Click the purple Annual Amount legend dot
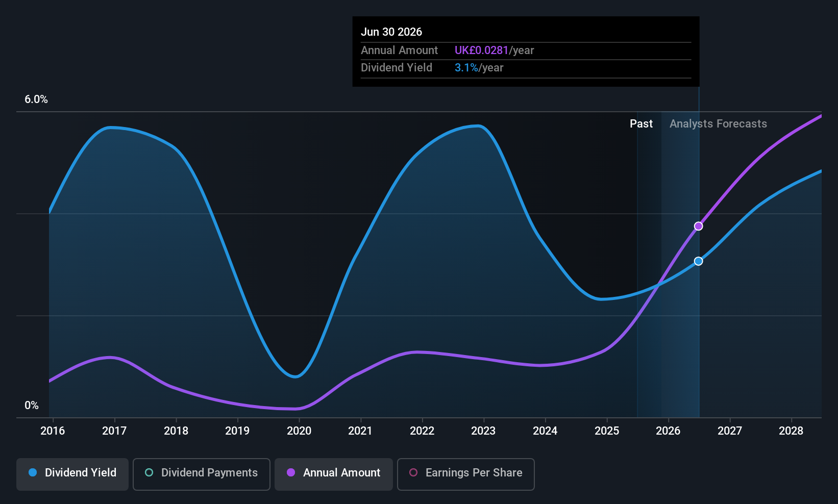 [291, 472]
